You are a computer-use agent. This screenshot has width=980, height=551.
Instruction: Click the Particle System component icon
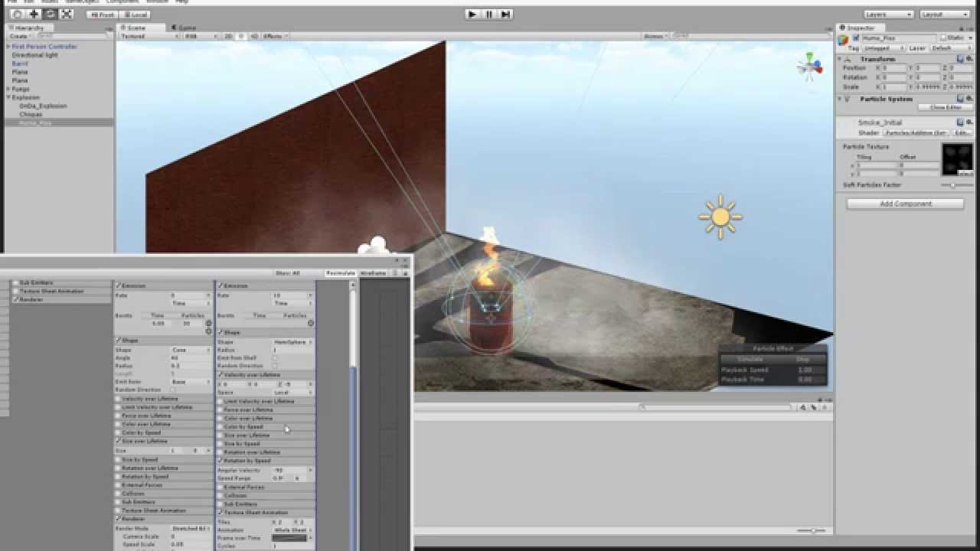pos(848,99)
